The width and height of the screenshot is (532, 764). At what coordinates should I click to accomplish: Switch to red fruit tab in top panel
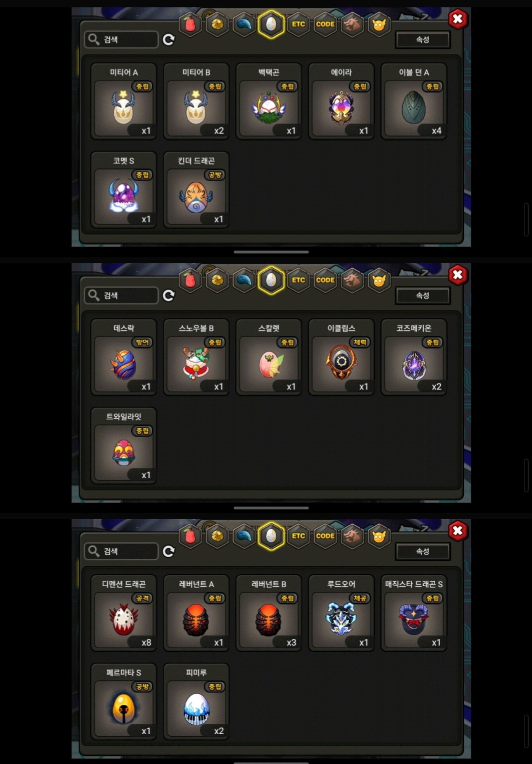pos(191,24)
